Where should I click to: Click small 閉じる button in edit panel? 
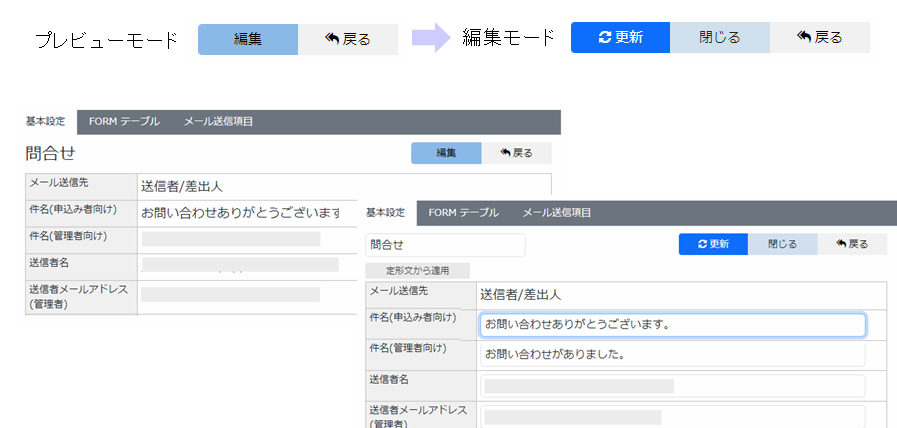click(x=782, y=244)
